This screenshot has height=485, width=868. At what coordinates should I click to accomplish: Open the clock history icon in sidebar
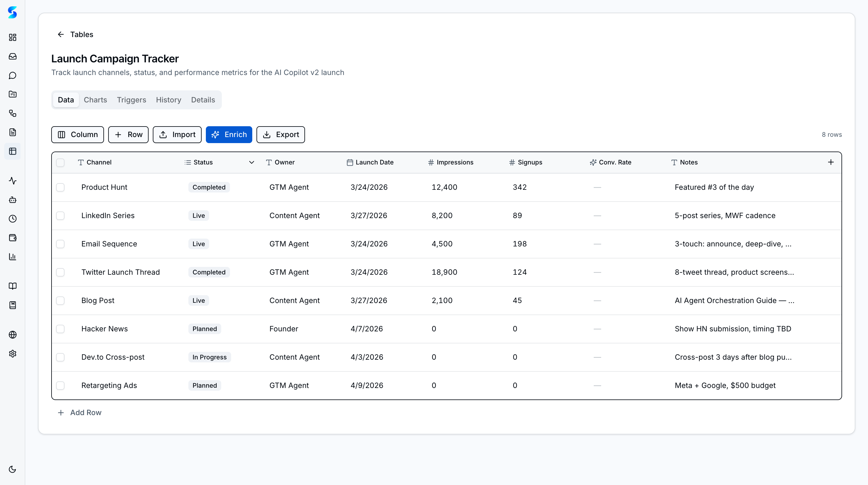(12, 219)
